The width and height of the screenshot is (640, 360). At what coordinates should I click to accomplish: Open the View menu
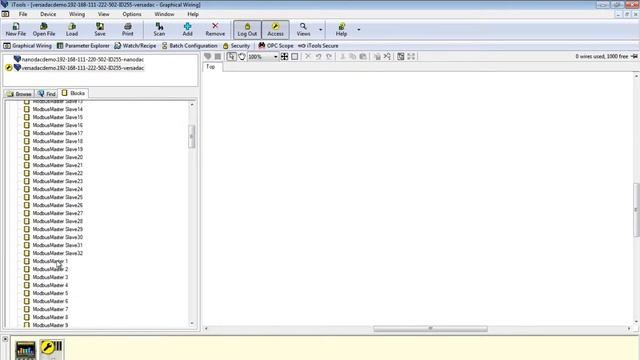tap(103, 14)
